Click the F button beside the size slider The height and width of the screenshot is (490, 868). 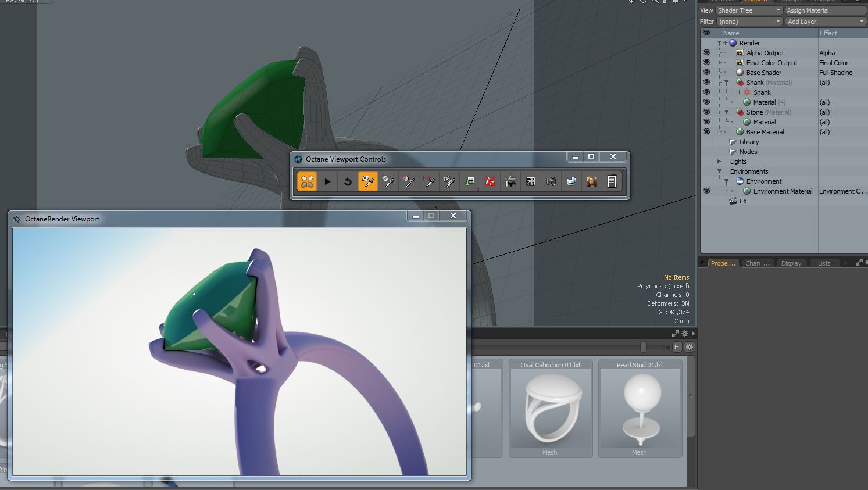677,347
